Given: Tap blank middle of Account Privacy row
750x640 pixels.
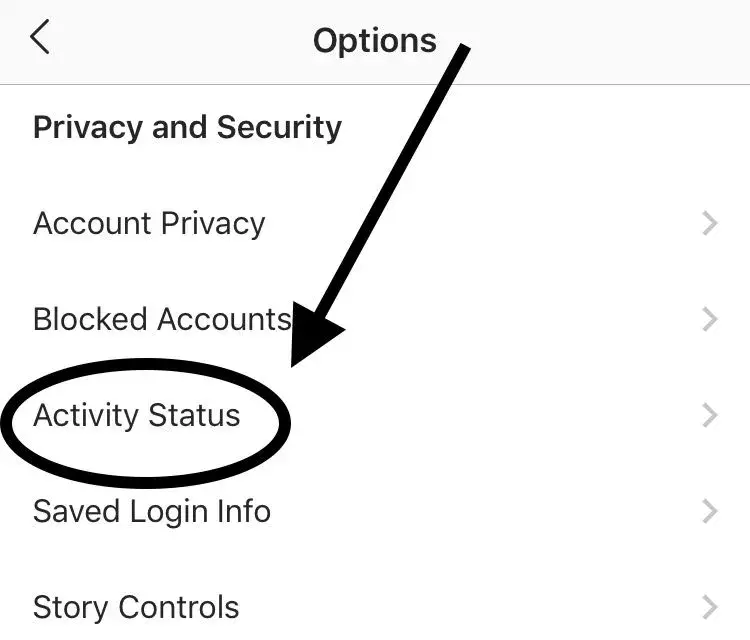Looking at the screenshot, I should (x=480, y=224).
